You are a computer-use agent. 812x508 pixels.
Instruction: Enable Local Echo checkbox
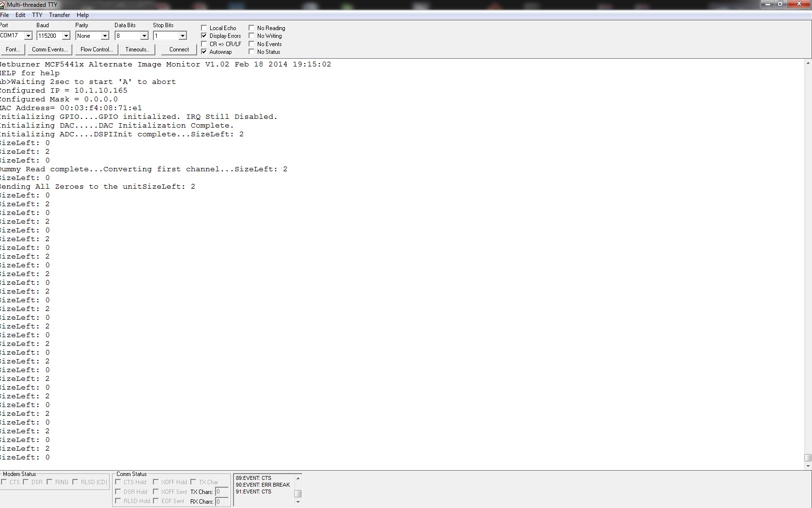tap(204, 28)
